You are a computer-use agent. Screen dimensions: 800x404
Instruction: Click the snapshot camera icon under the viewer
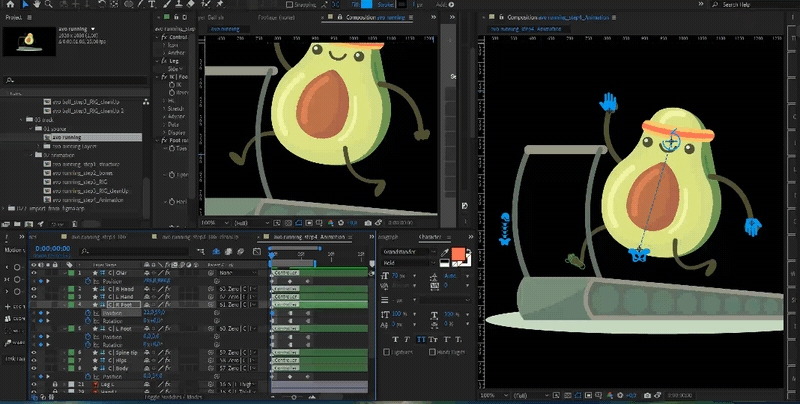coord(368,222)
